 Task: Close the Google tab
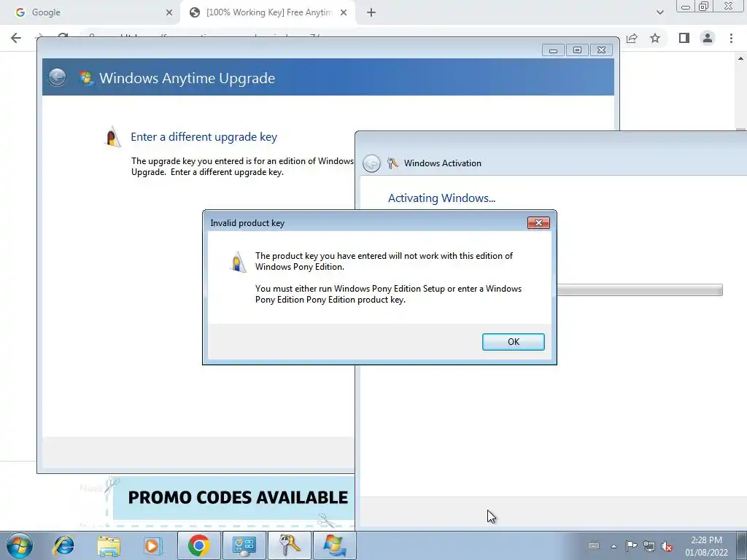point(169,13)
